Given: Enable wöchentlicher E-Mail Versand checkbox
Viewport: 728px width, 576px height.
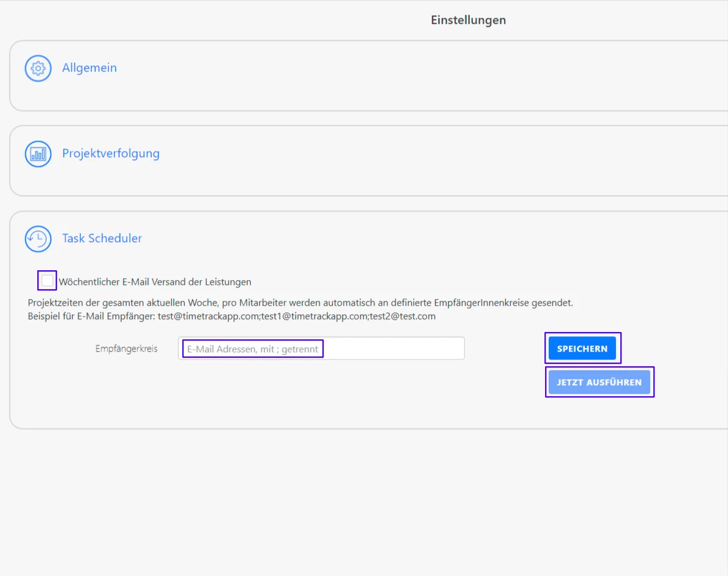Looking at the screenshot, I should coord(46,280).
